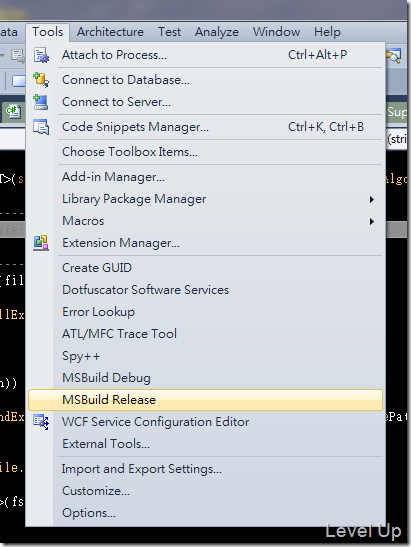Click the Code Snippets Manager icon
411x547 pixels.
[x=41, y=127]
